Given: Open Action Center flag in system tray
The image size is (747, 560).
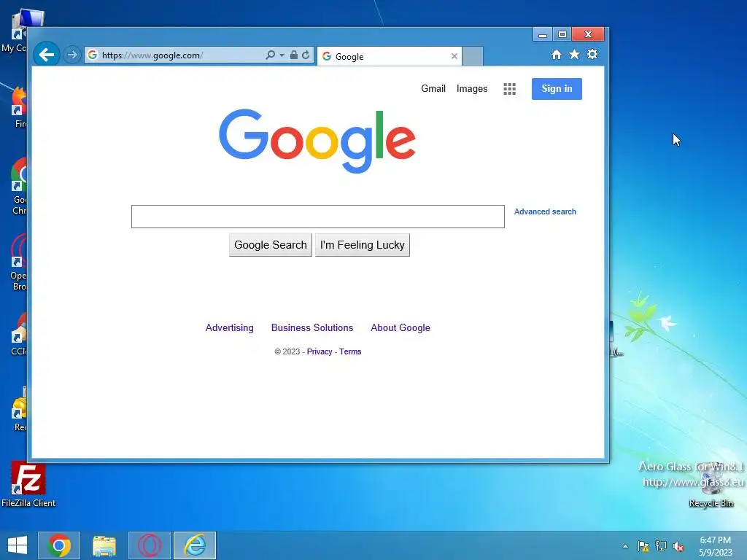Looking at the screenshot, I should click(643, 546).
